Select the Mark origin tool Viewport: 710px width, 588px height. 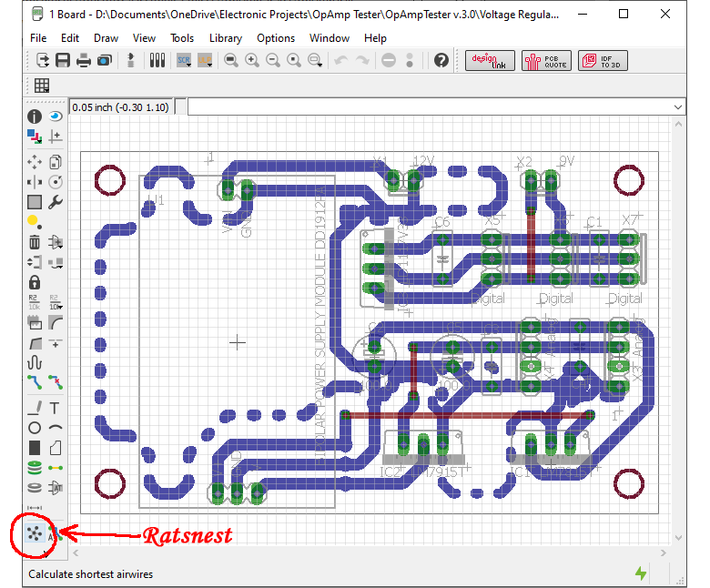(x=56, y=137)
